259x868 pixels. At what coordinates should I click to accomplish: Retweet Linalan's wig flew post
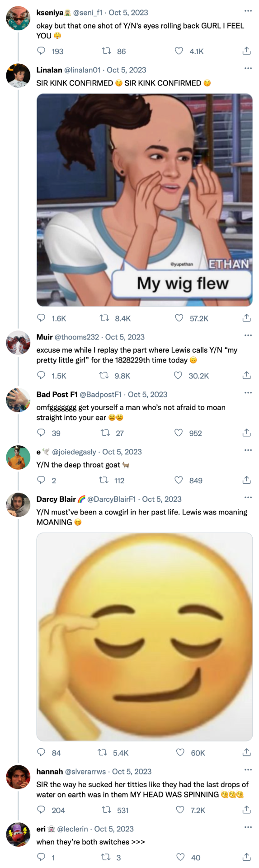tap(104, 318)
